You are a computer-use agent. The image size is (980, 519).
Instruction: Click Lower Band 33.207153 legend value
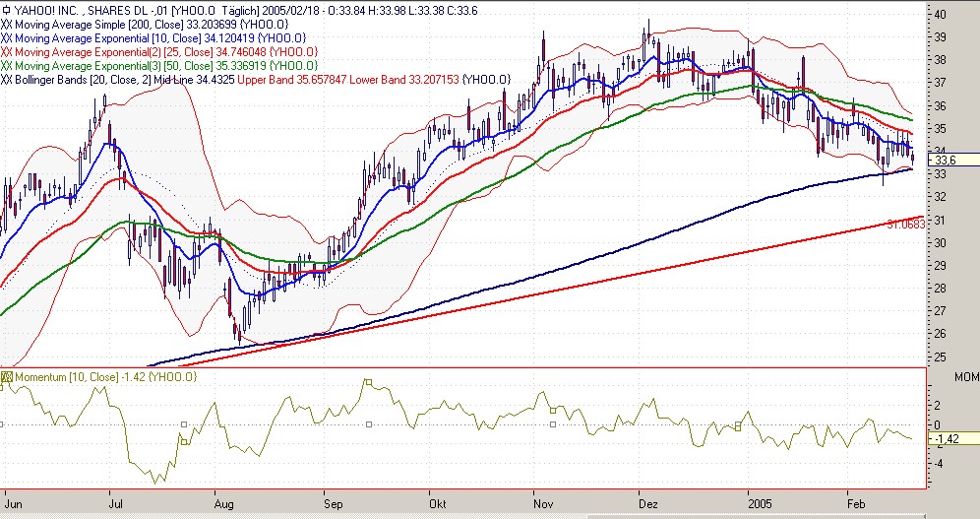(x=404, y=80)
